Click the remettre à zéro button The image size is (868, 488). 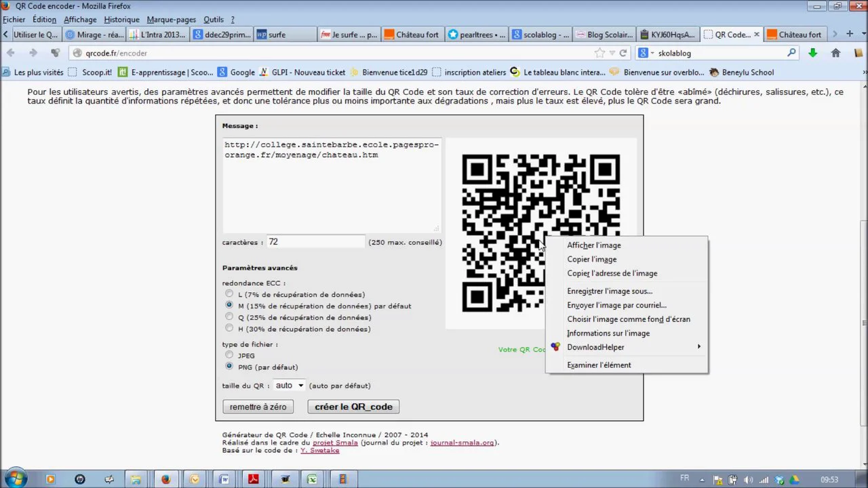[258, 407]
